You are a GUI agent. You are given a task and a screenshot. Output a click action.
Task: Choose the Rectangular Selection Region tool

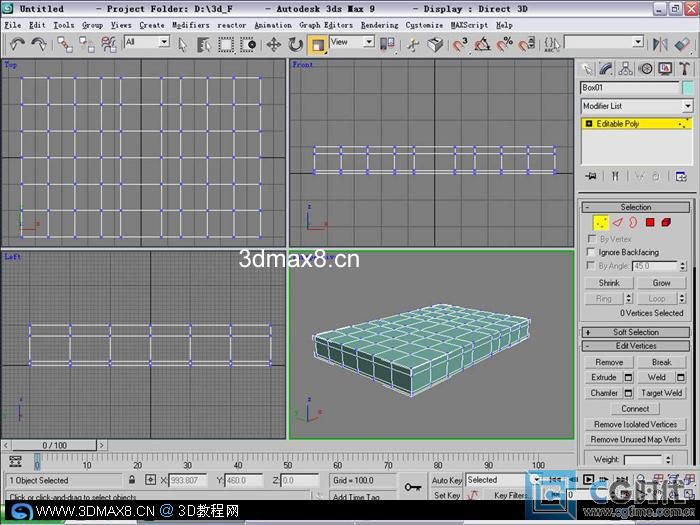[x=226, y=44]
